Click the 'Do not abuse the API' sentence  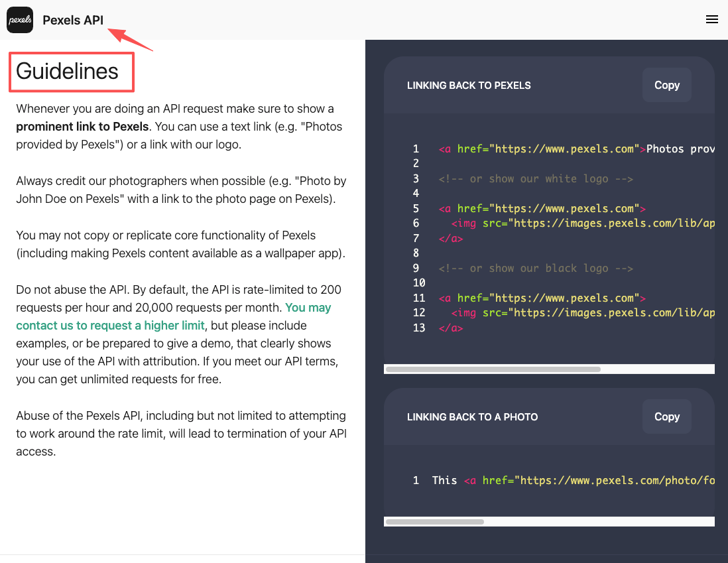click(x=72, y=289)
